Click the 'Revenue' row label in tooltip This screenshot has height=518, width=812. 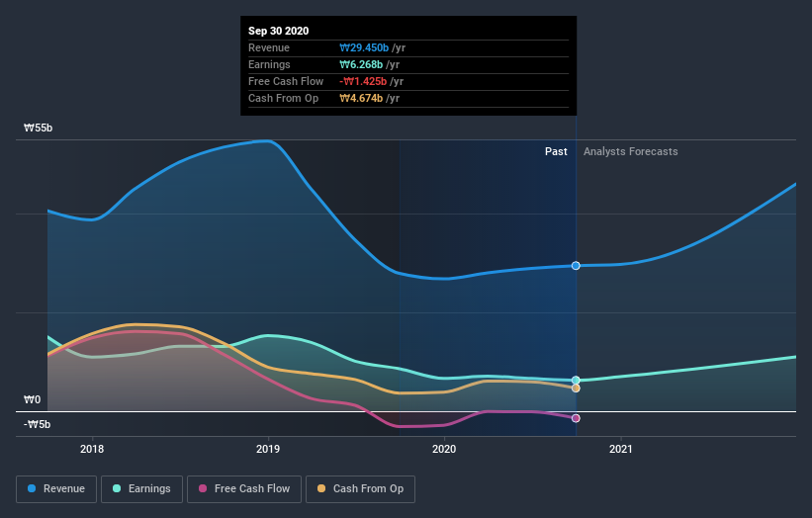coord(269,48)
